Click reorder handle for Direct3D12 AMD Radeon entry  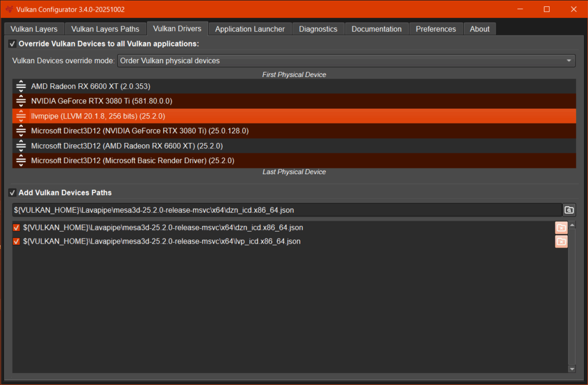(x=21, y=145)
